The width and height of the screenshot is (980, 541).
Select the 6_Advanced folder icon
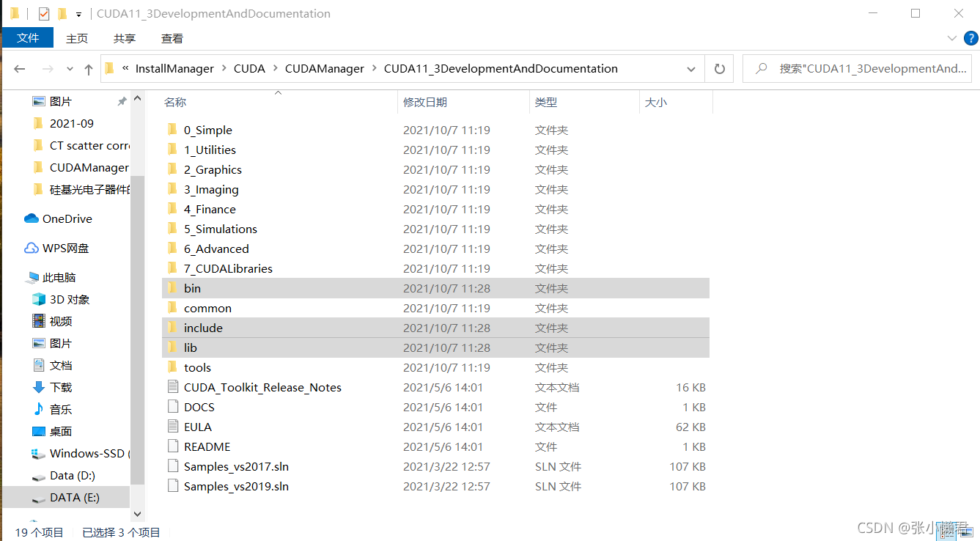pos(172,249)
